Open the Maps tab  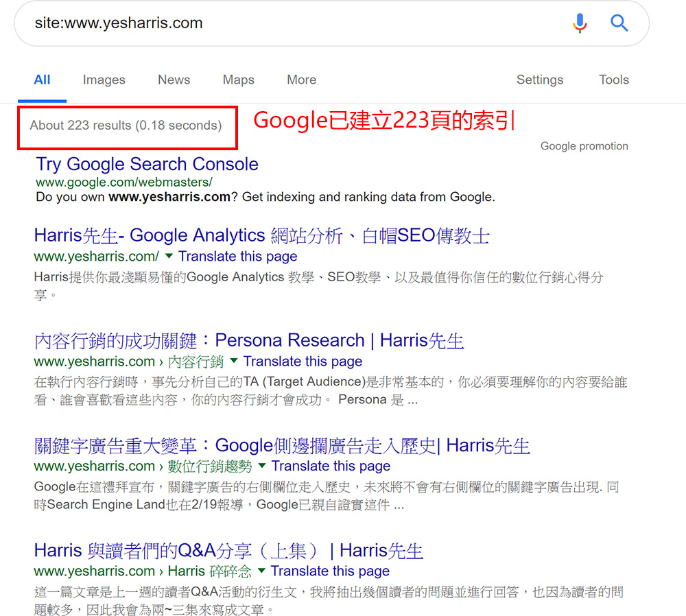(x=239, y=80)
